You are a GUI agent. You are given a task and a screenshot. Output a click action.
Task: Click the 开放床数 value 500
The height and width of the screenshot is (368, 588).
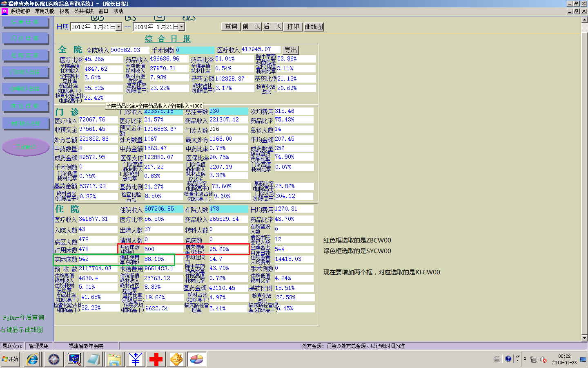click(x=163, y=249)
